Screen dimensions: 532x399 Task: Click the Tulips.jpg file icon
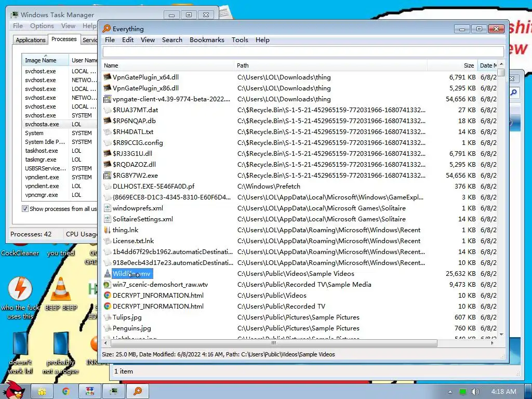point(107,317)
